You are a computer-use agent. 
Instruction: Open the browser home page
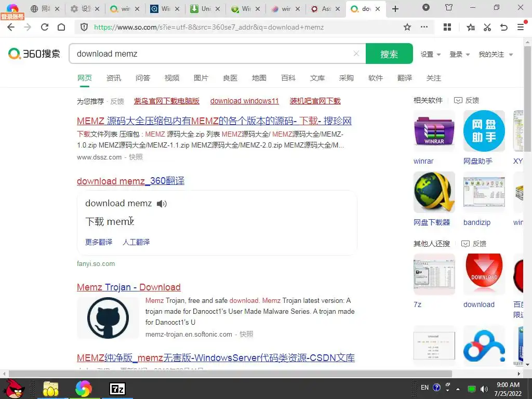tap(61, 27)
